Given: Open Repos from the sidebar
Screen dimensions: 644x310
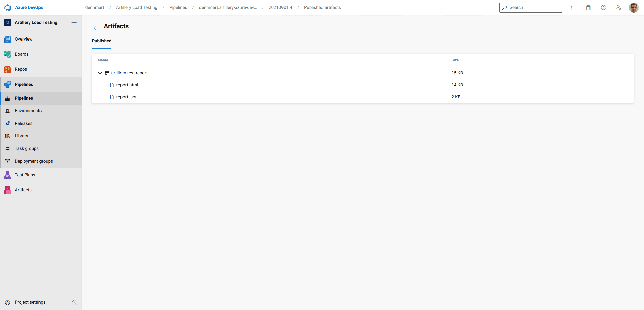Looking at the screenshot, I should pyautogui.click(x=21, y=69).
